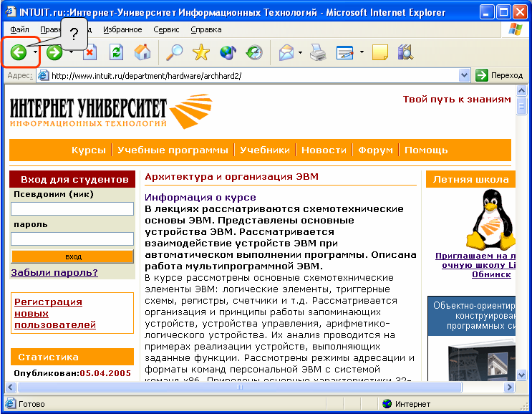Viewport: 532px width, 414px height.
Task: Refresh the page with green arrows icon
Action: point(116,52)
